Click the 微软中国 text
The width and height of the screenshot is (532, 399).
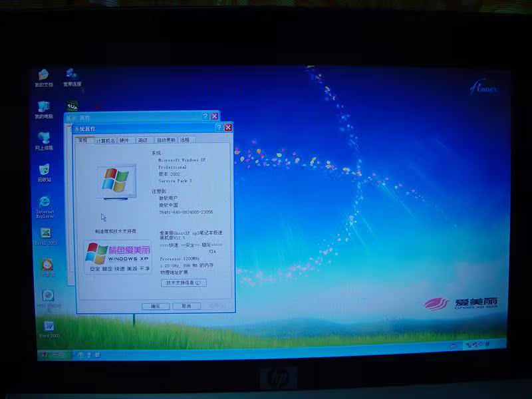click(x=169, y=205)
